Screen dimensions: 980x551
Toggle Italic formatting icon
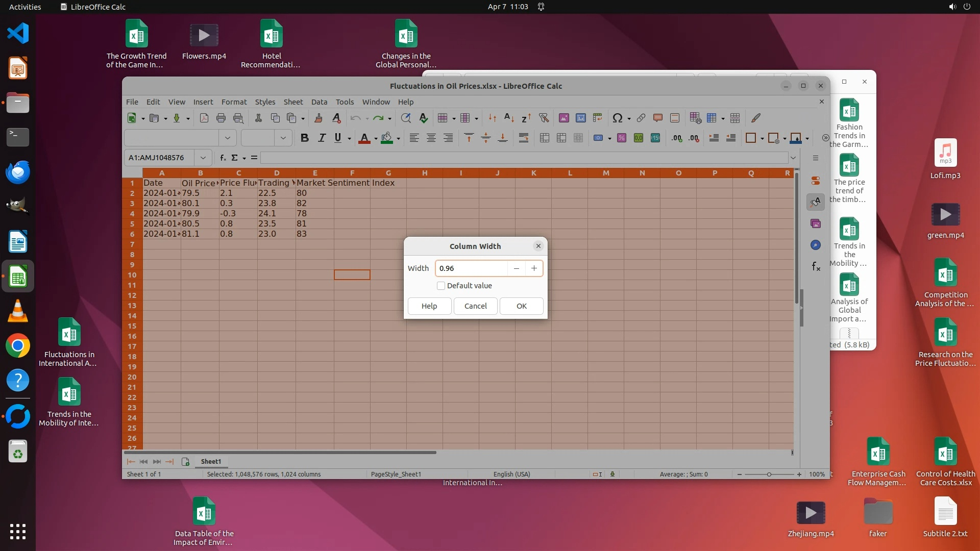coord(322,138)
